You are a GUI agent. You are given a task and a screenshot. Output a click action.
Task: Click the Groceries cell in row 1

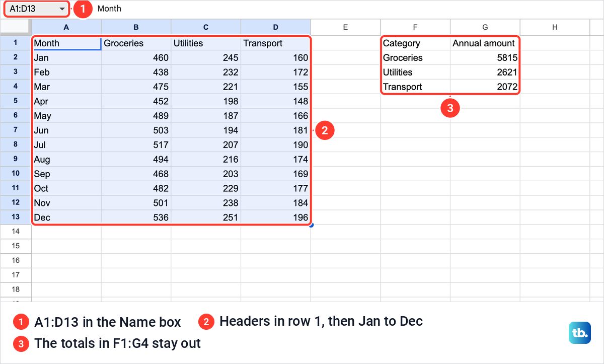(136, 43)
